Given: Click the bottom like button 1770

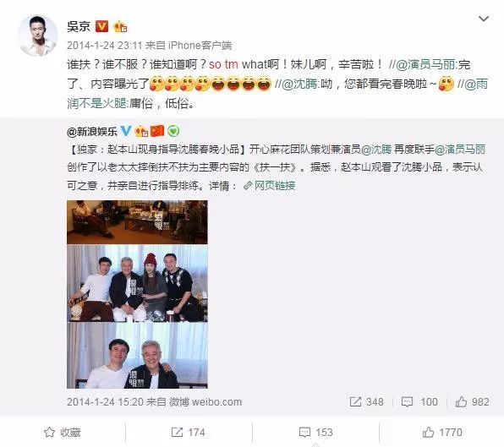Looking at the screenshot, I should pyautogui.click(x=442, y=433).
